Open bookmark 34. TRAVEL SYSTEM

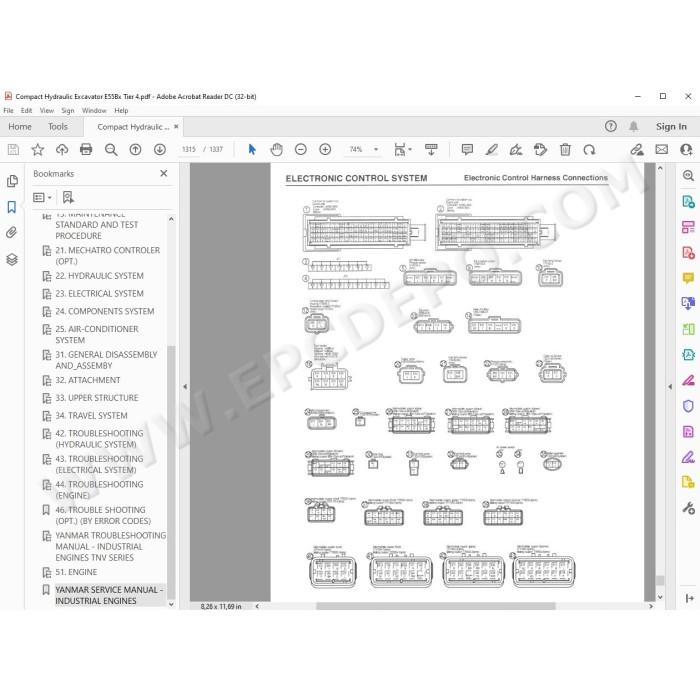tap(92, 416)
